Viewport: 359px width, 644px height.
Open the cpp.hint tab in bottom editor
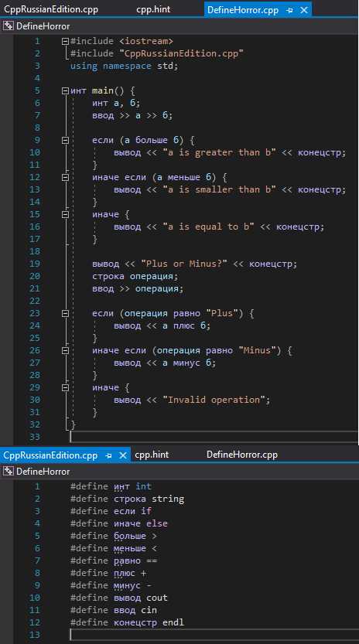tap(152, 455)
